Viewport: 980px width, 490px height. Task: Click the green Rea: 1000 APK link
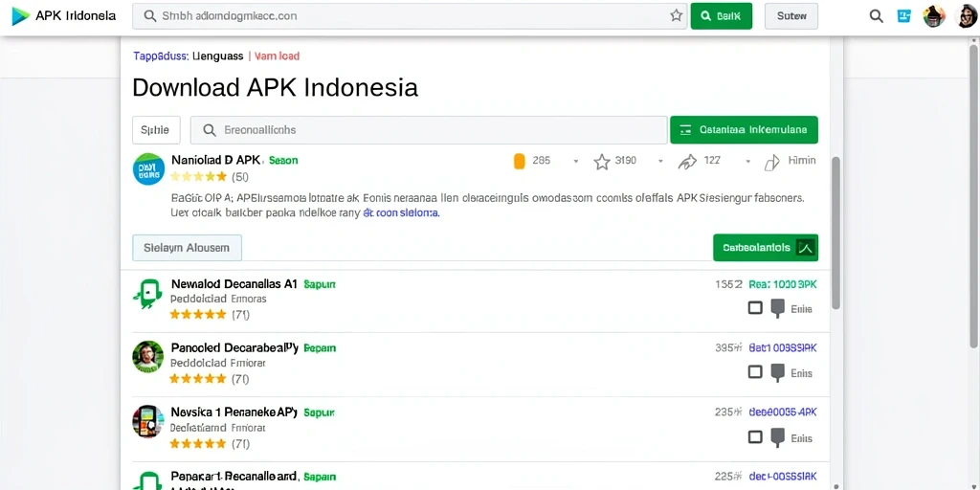(x=783, y=284)
